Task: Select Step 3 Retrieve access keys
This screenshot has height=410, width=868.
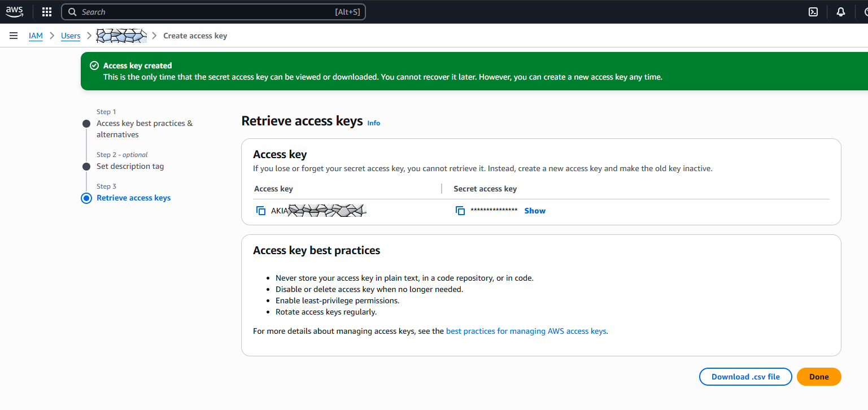Action: tap(134, 198)
